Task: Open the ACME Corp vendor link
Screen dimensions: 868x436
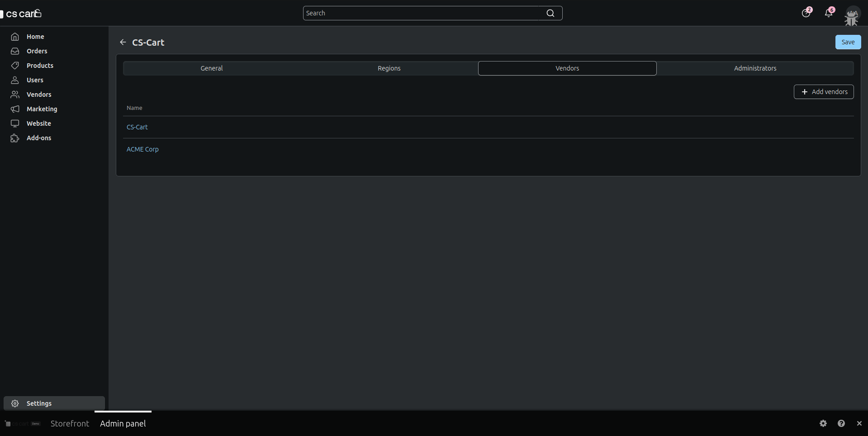Action: point(142,149)
